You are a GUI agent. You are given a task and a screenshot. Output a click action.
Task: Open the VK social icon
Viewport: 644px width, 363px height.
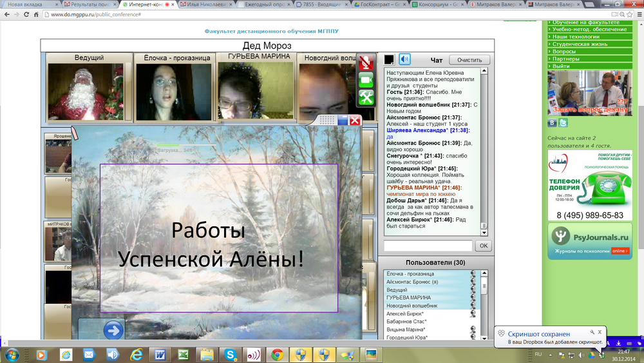pos(552,123)
